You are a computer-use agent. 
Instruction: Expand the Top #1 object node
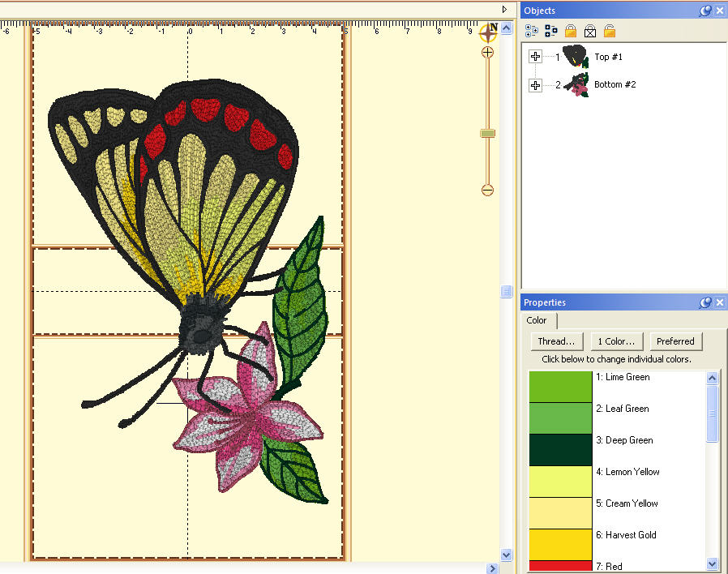point(535,57)
